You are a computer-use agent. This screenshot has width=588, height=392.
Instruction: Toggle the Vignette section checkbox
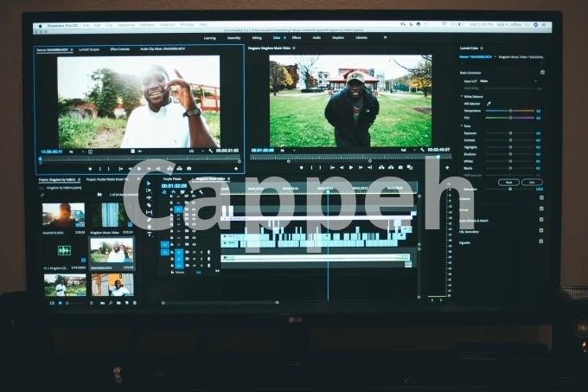541,241
